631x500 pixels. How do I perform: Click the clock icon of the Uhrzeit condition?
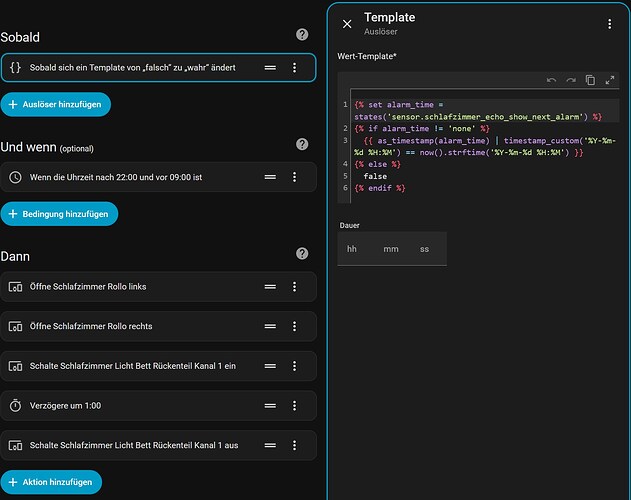point(15,177)
